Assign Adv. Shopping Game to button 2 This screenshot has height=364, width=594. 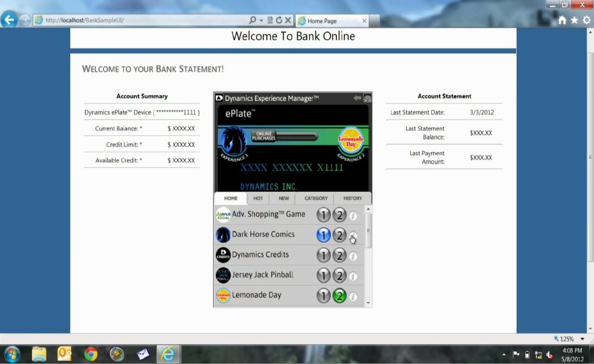(339, 215)
